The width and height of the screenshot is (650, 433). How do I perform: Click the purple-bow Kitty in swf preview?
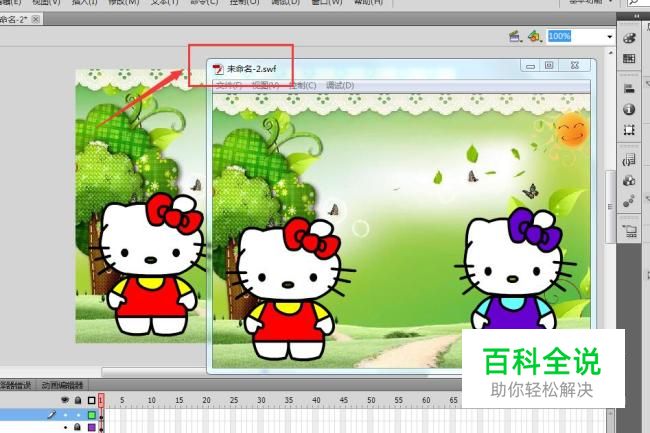coord(515,269)
